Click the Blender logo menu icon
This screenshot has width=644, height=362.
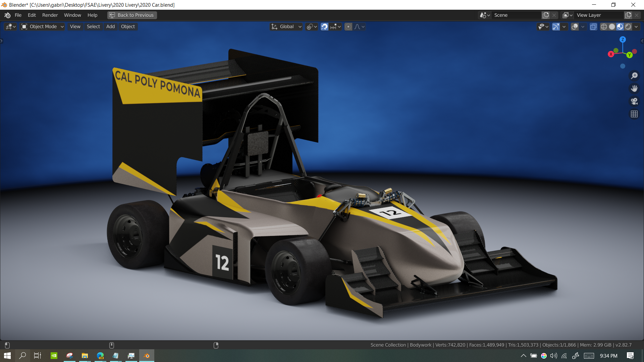coord(7,15)
